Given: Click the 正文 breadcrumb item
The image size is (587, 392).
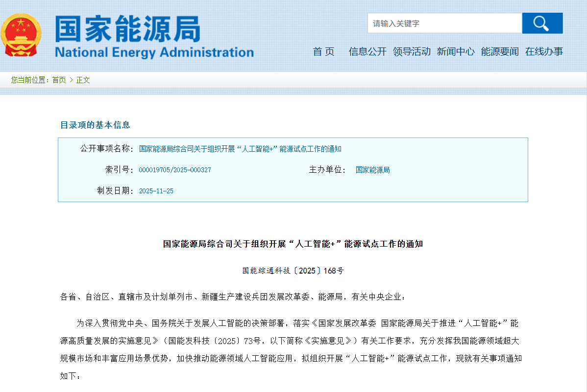Looking at the screenshot, I should (x=83, y=80).
